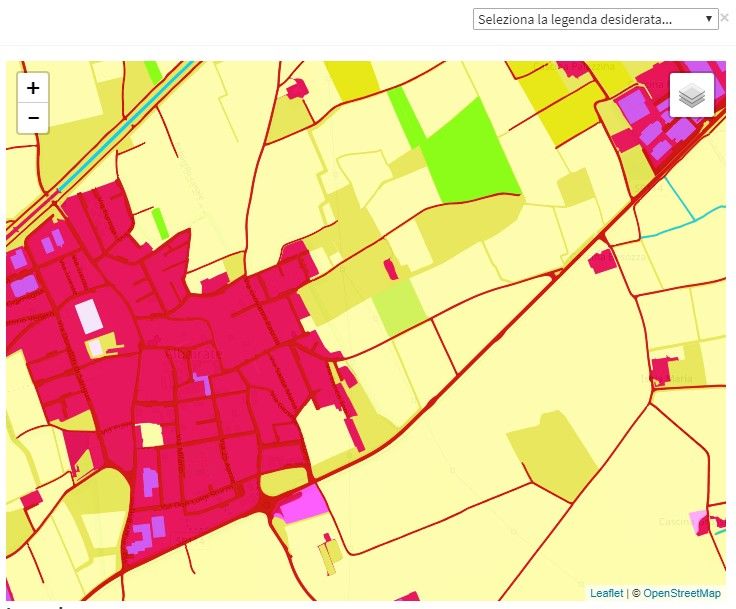Select the narrow green strip at the top left
This screenshot has height=609, width=736.
click(x=153, y=71)
